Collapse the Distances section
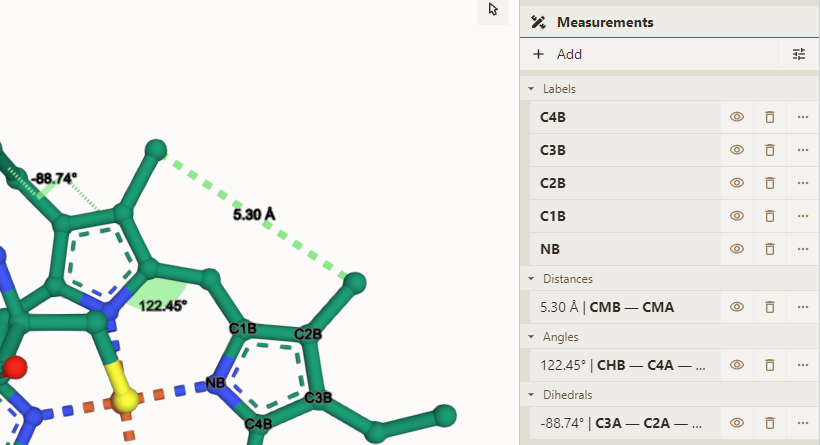Image resolution: width=820 pixels, height=445 pixels. point(532,279)
